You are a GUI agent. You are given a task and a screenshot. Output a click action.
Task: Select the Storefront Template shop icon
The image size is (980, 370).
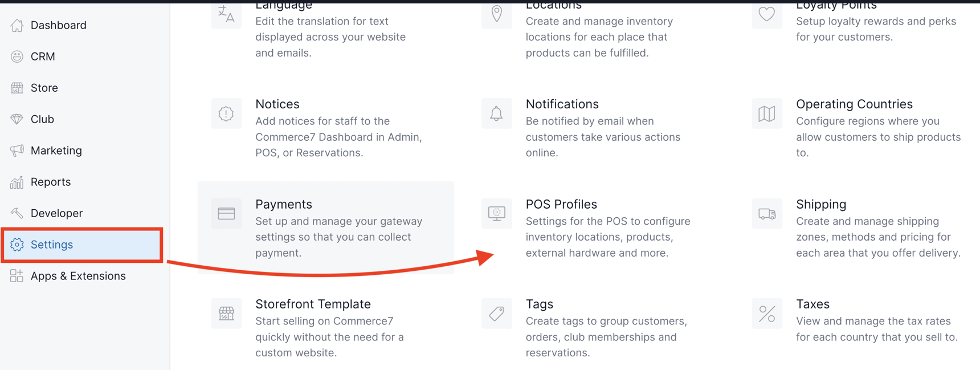click(226, 314)
